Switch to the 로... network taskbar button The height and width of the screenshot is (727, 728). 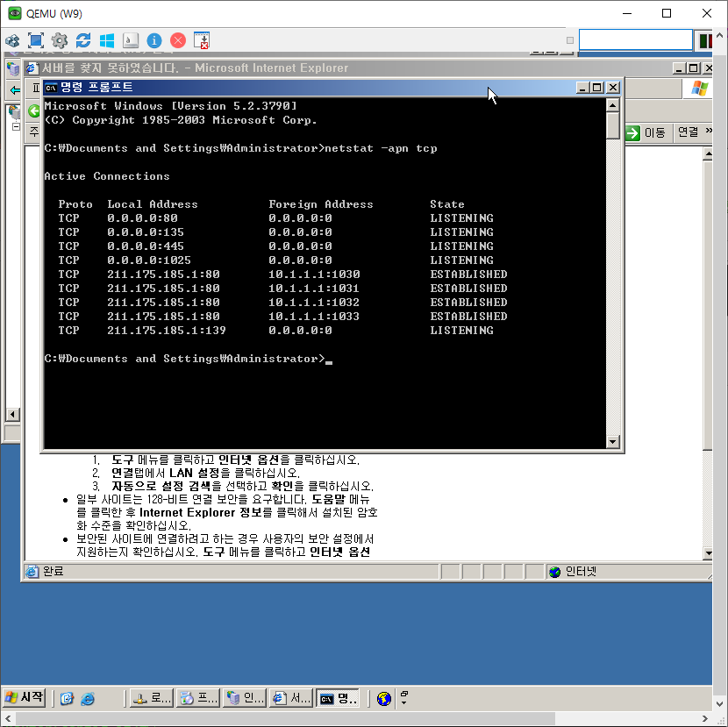coord(151,698)
